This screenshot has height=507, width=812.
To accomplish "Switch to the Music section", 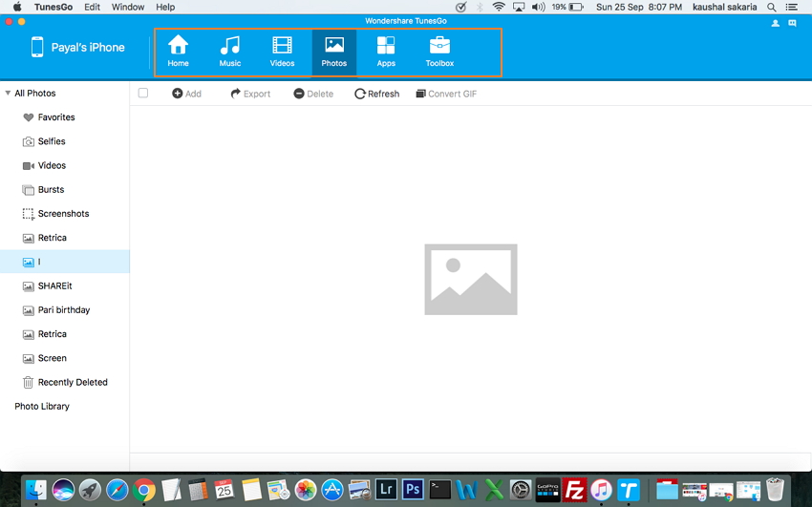I will [229, 52].
